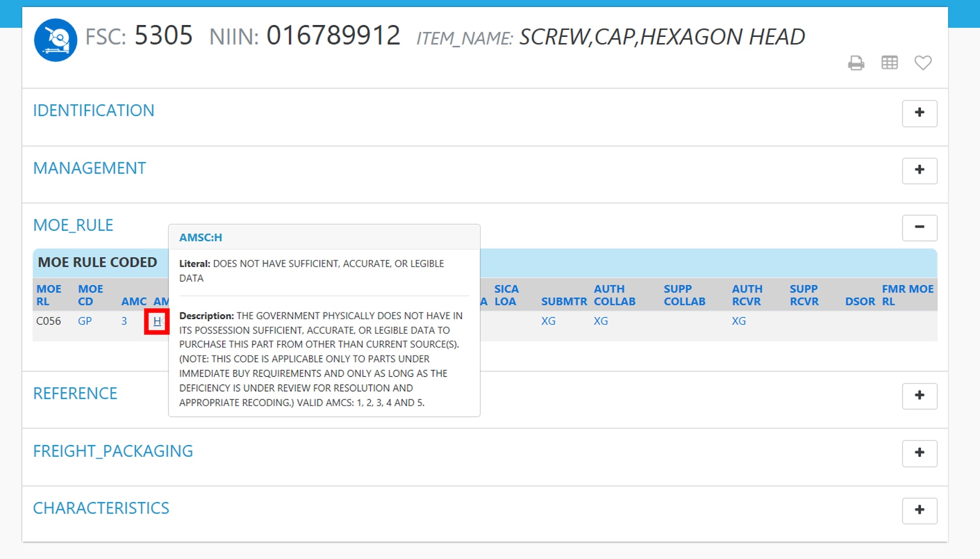Click the FREIGHT_PACKAGING heading
Image resolution: width=980 pixels, height=559 pixels.
(113, 451)
